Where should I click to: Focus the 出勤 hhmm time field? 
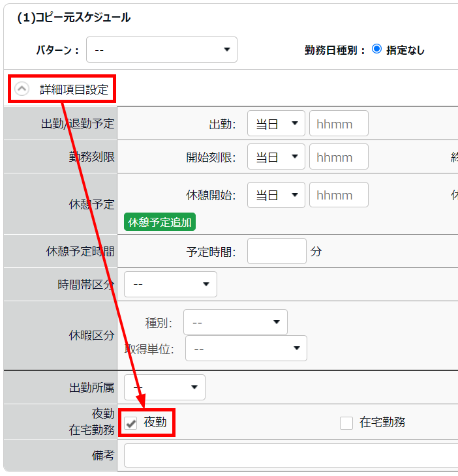click(x=339, y=123)
